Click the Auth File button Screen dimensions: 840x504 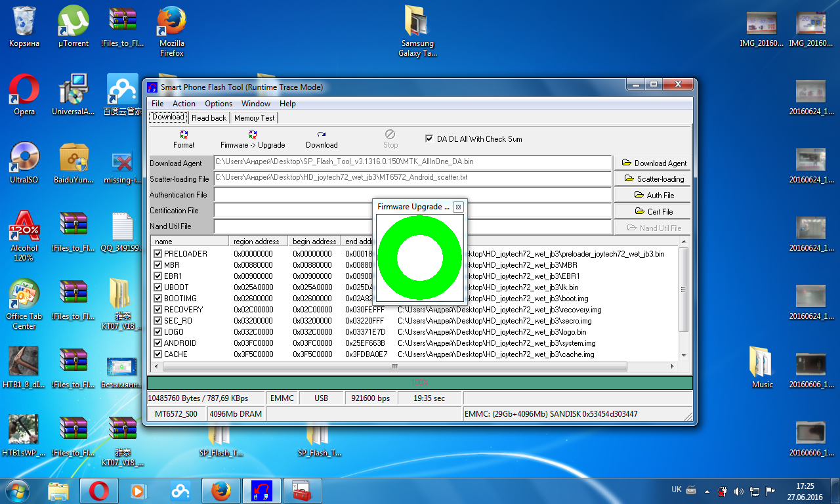click(653, 196)
